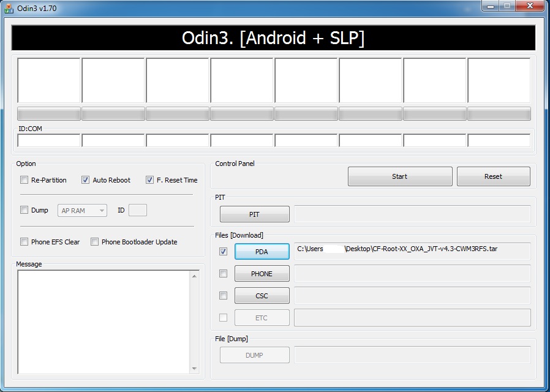550x392 pixels.
Task: Click the PIT file button
Action: pyautogui.click(x=254, y=214)
